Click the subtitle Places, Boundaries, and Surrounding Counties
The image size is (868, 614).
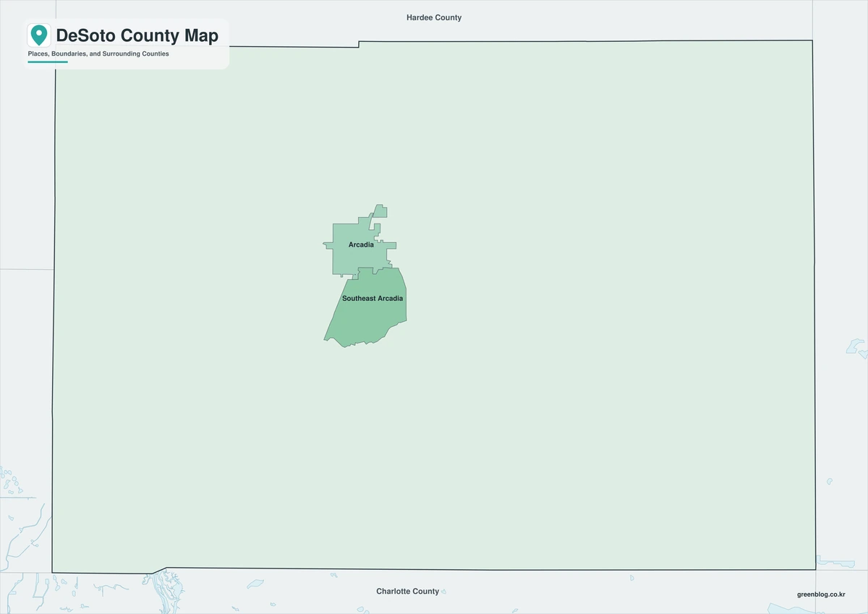point(98,54)
